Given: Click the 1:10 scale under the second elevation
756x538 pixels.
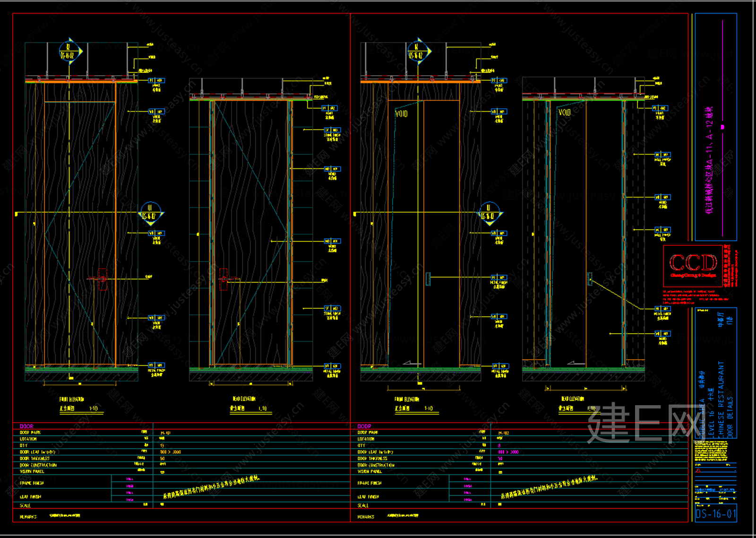Looking at the screenshot, I should tap(263, 408).
